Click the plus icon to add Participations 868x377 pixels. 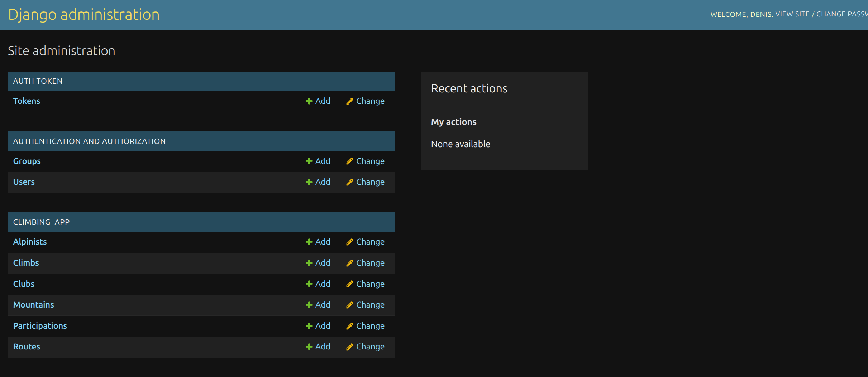click(x=309, y=326)
